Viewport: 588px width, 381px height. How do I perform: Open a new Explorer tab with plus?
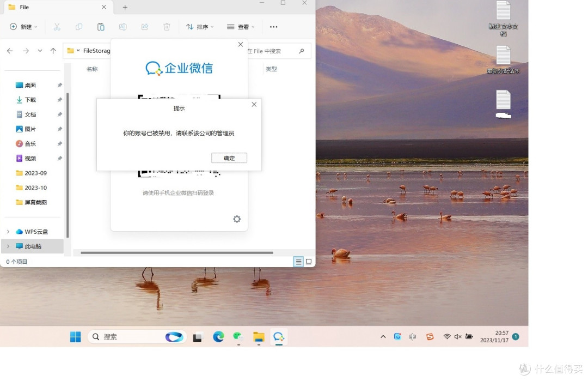125,7
